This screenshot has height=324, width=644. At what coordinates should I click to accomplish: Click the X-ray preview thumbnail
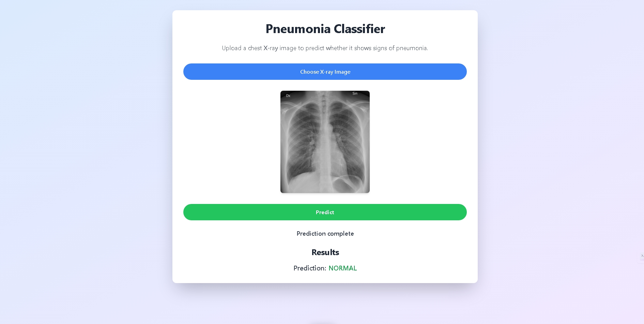coord(325,142)
